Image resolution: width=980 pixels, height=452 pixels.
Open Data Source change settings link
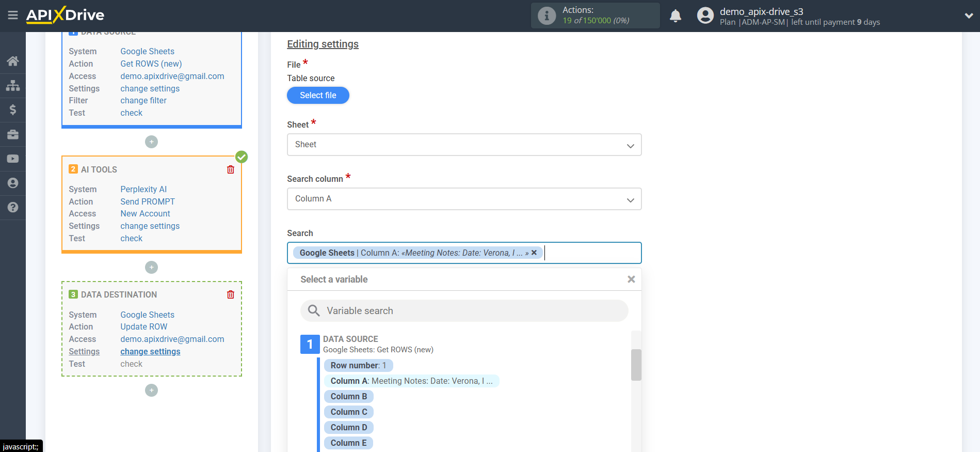pyautogui.click(x=150, y=88)
